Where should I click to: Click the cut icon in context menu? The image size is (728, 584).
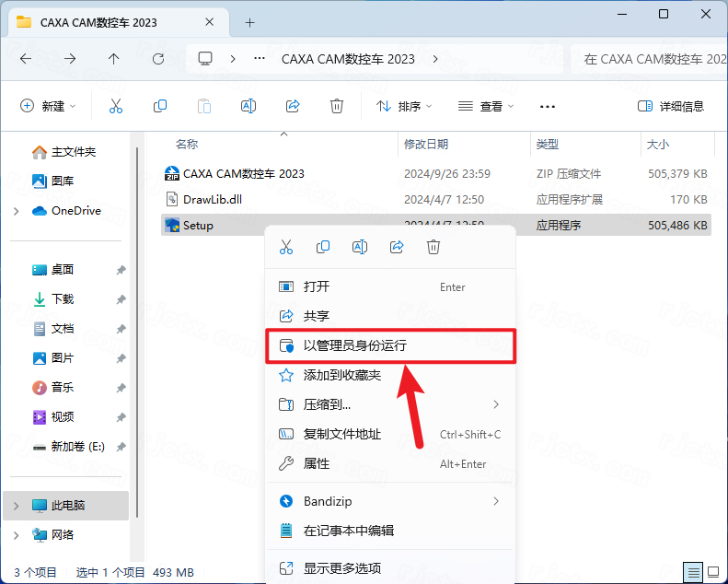pyautogui.click(x=286, y=247)
